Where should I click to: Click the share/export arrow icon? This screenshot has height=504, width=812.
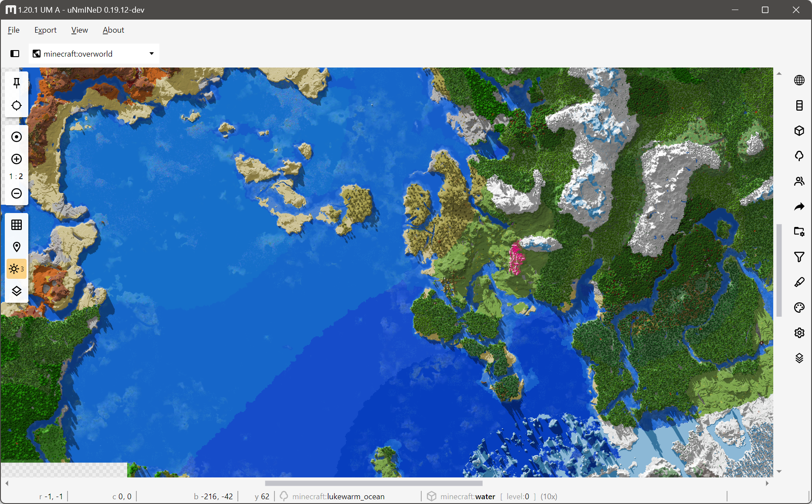800,207
